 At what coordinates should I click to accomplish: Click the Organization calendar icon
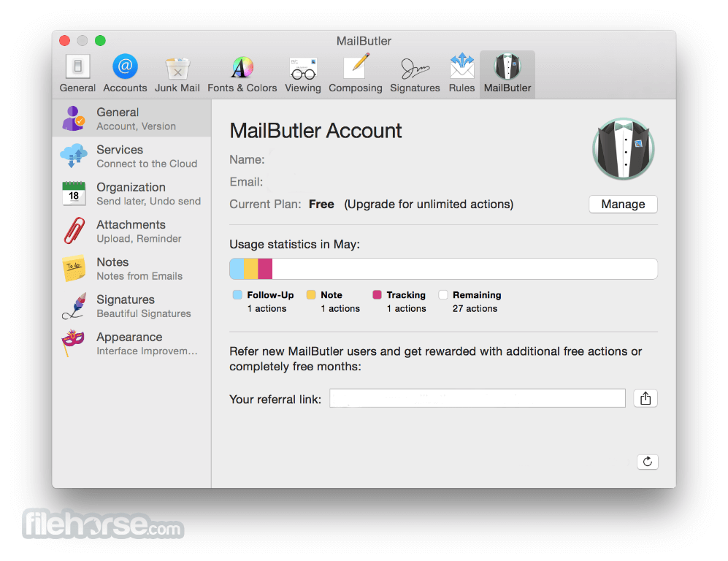[74, 193]
